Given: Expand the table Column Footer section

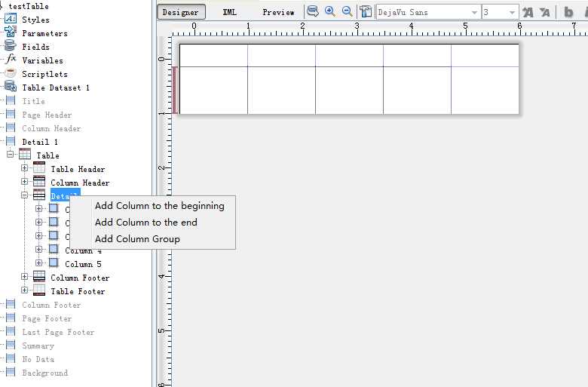Looking at the screenshot, I should [x=24, y=277].
